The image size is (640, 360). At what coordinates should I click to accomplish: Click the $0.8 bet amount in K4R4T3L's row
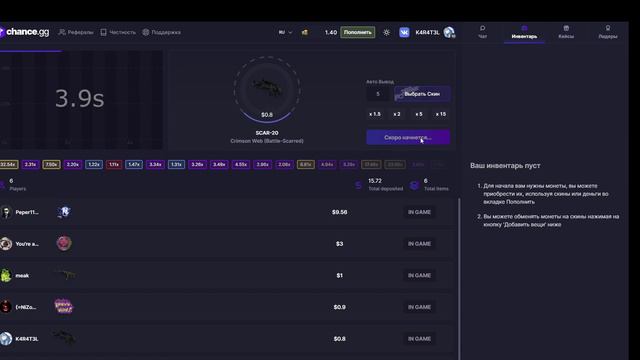point(340,339)
